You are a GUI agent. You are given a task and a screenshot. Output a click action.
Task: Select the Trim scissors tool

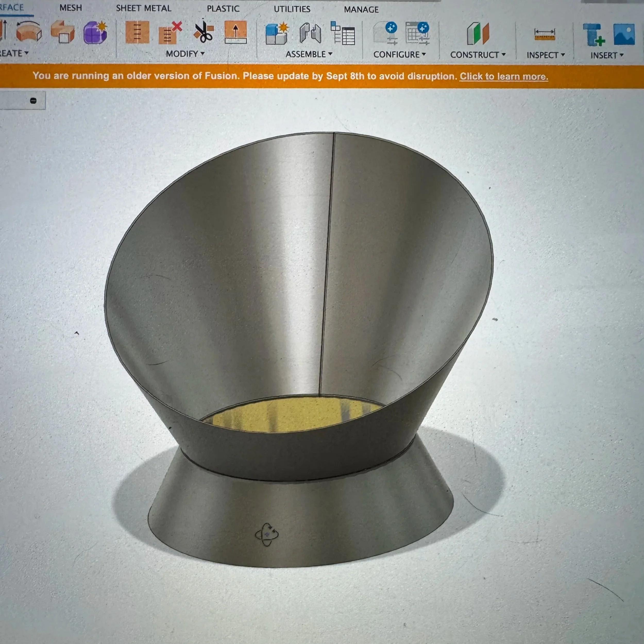203,32
